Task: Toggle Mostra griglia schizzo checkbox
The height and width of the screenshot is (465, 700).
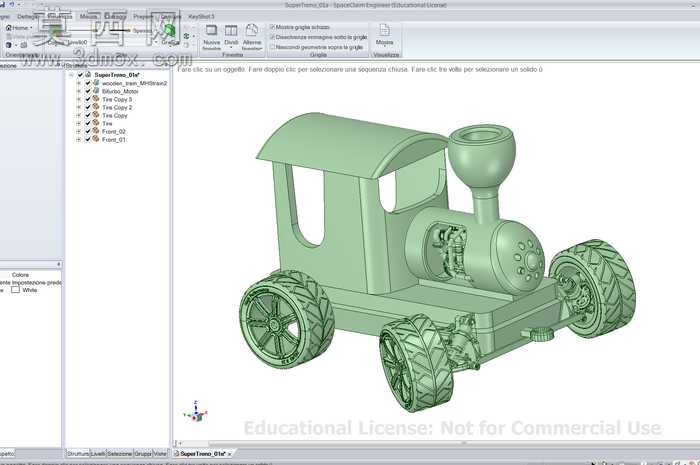Action: pos(272,27)
